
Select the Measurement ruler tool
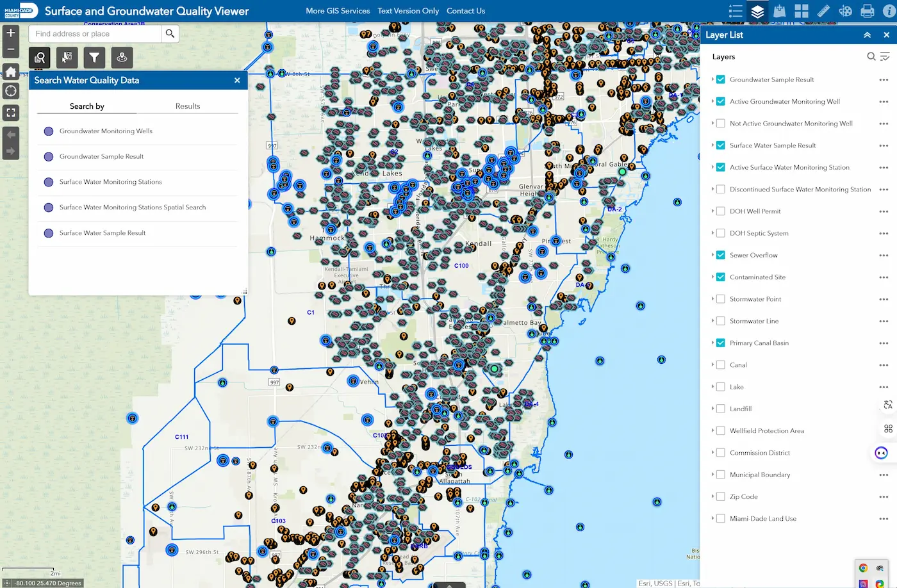tap(823, 11)
